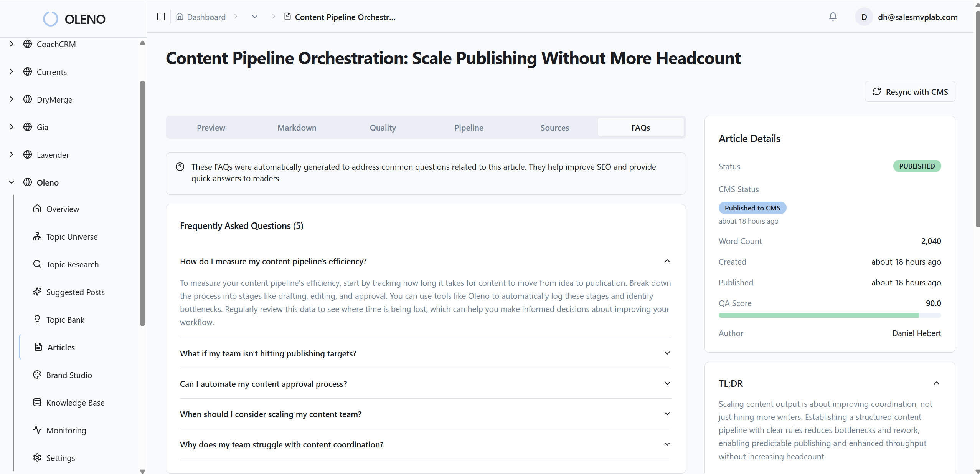Collapse the Oleno workspace section
Viewport: 980px width, 474px height.
(11, 182)
